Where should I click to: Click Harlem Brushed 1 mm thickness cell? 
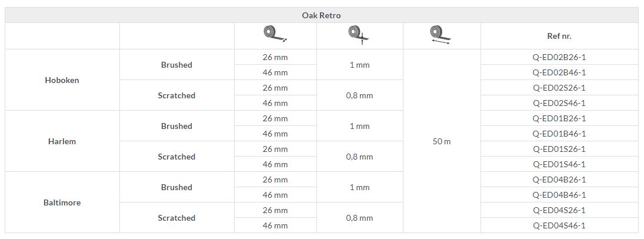[360, 127]
